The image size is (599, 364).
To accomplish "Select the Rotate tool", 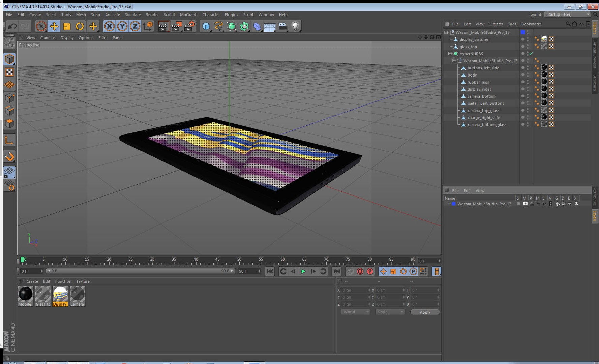I will coord(80,26).
